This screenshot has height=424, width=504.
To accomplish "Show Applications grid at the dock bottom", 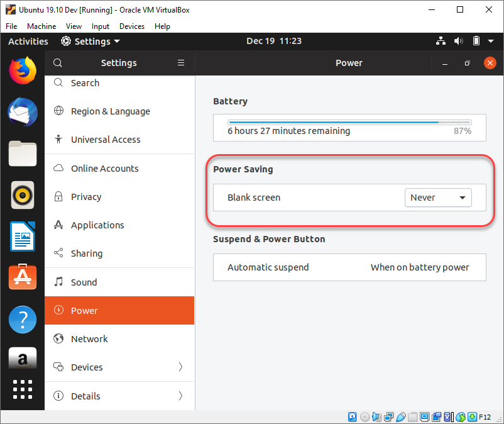I will (x=23, y=389).
